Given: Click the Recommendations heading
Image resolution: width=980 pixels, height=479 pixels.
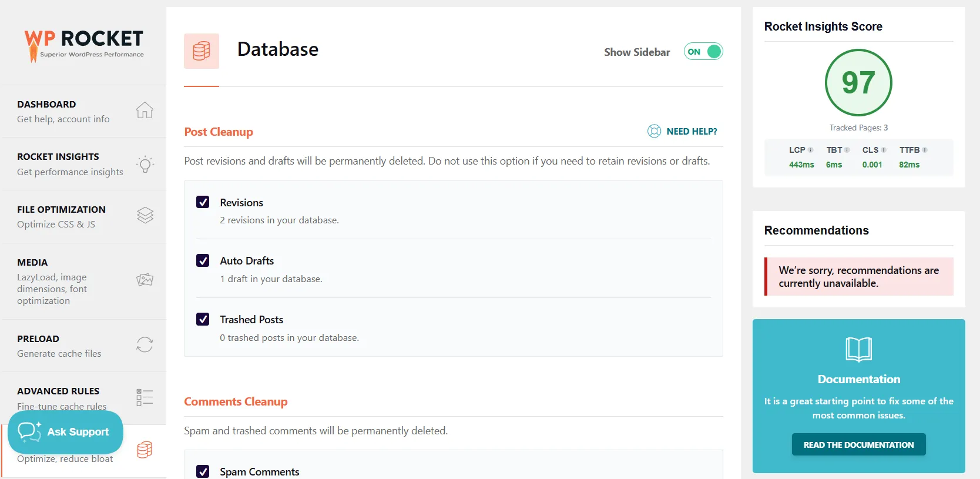Looking at the screenshot, I should (x=816, y=230).
